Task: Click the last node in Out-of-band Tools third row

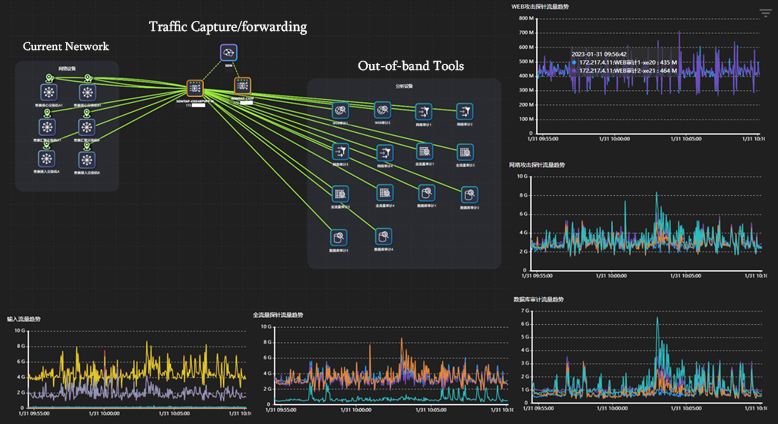Action: tap(469, 194)
